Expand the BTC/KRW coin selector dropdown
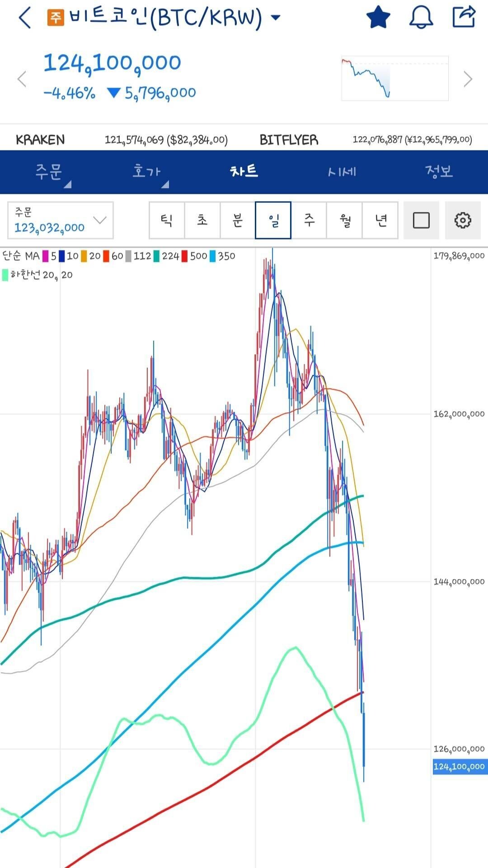The height and width of the screenshot is (868, 488). 275,18
